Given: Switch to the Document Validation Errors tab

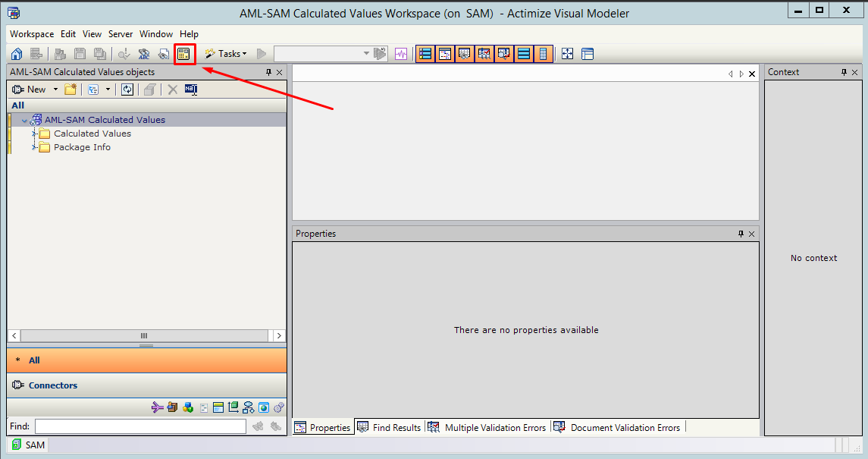Looking at the screenshot, I should click(x=618, y=427).
